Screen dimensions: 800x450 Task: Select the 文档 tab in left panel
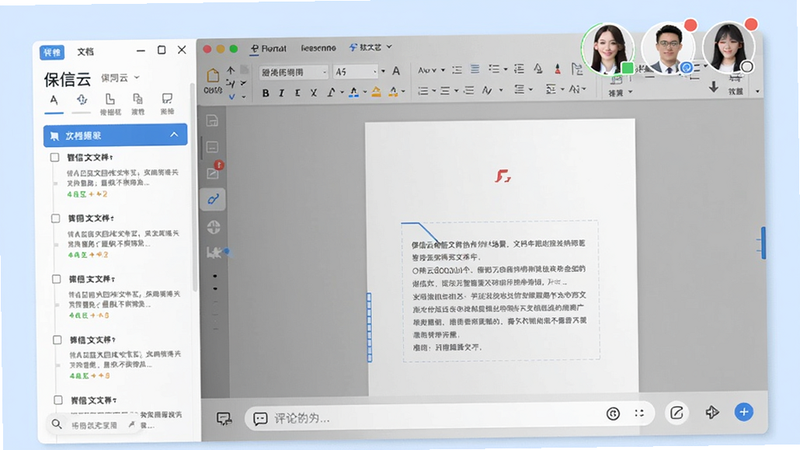(85, 52)
